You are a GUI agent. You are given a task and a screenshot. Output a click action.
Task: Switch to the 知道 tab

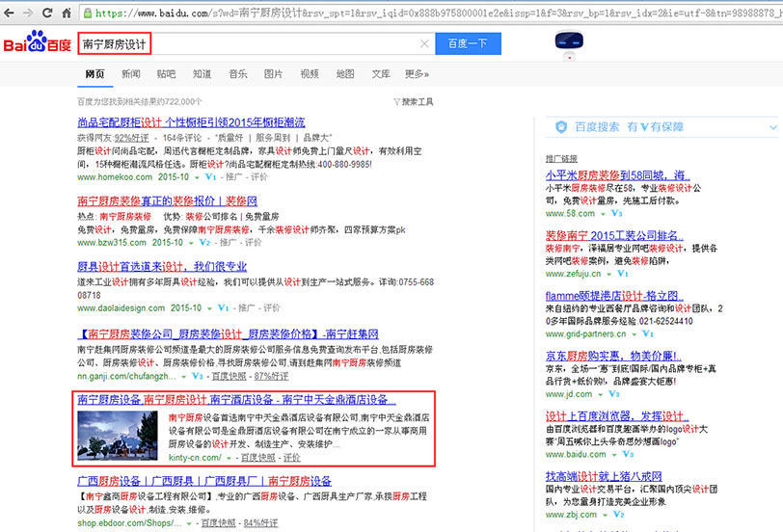(202, 74)
